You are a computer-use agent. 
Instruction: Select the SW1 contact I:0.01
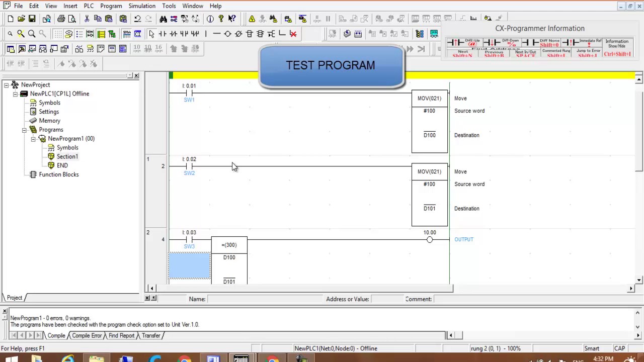click(x=189, y=93)
